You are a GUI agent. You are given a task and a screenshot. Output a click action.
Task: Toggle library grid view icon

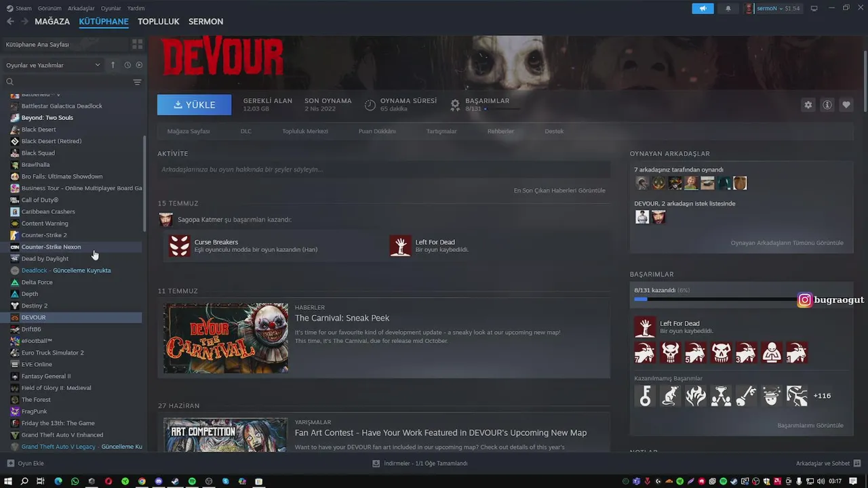tap(138, 44)
